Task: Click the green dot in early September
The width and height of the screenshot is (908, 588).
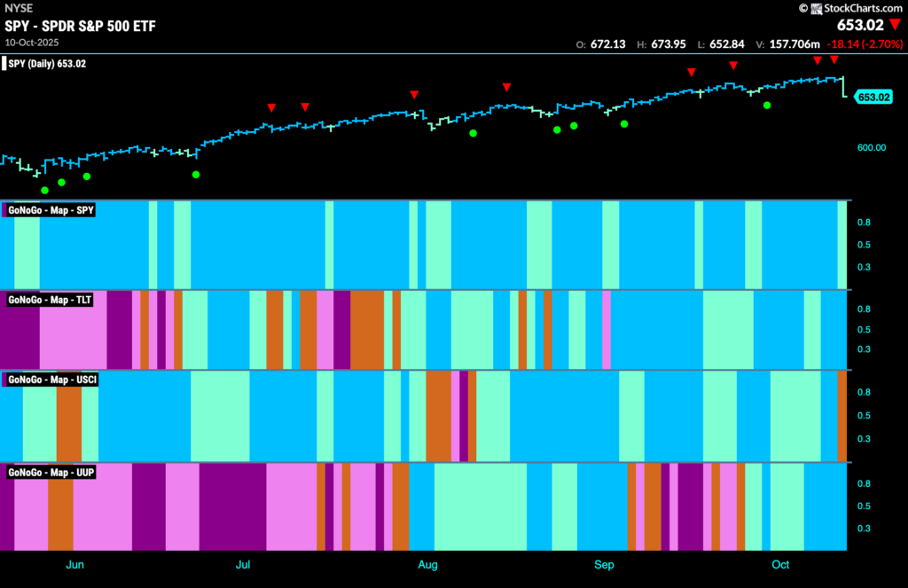Action: tap(624, 124)
